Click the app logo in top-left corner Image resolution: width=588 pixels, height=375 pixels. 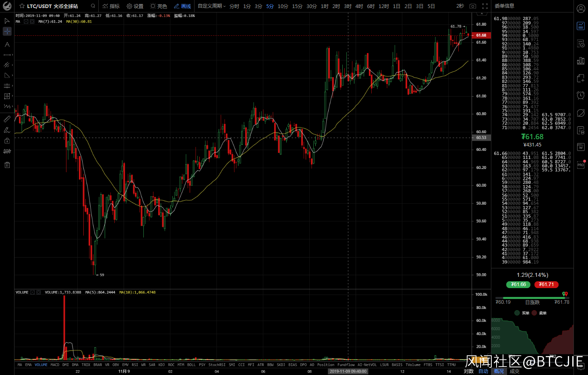click(x=7, y=6)
